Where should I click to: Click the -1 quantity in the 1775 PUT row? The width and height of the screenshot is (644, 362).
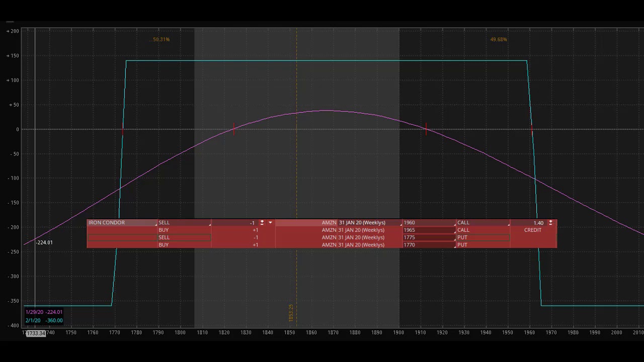coord(256,237)
